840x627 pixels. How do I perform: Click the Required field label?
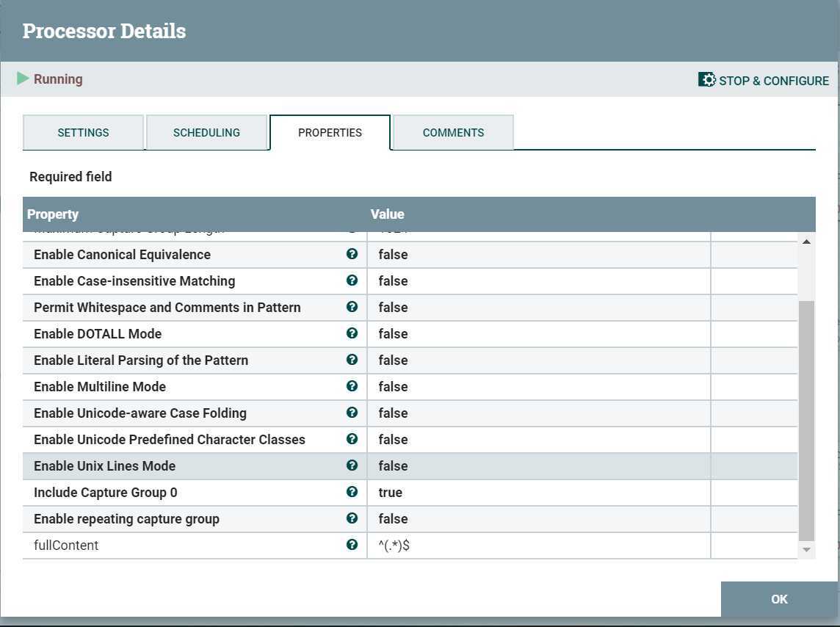point(70,177)
